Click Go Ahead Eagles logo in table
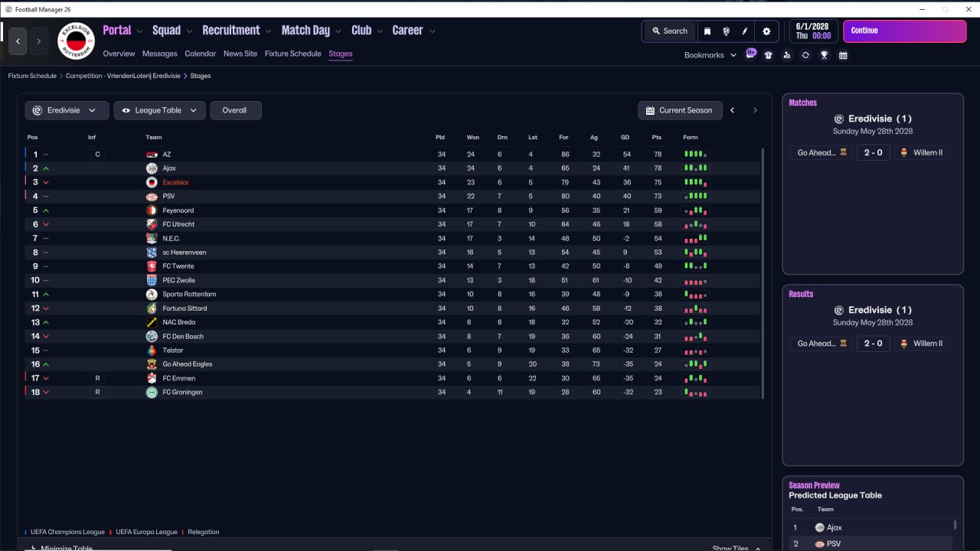This screenshot has width=980, height=551. pyautogui.click(x=152, y=364)
